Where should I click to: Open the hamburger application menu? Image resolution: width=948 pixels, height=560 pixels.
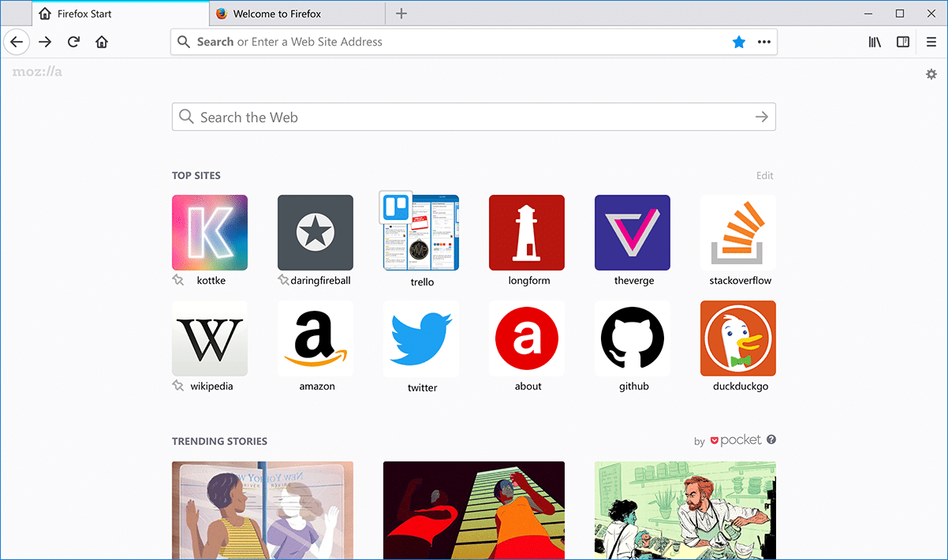point(931,42)
